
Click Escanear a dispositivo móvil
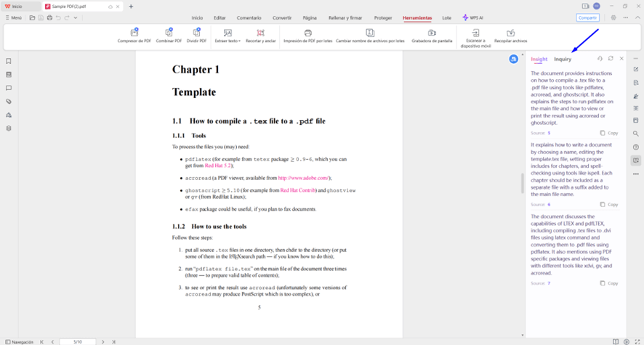tap(475, 38)
